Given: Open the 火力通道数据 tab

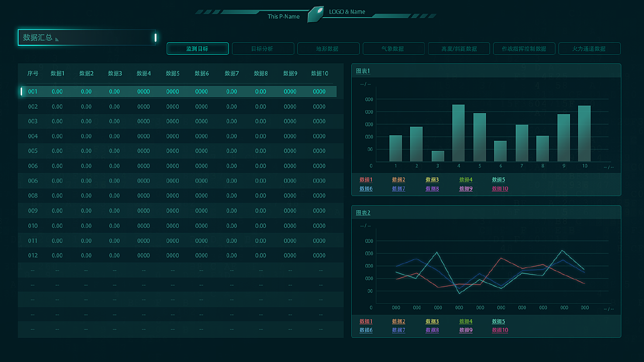Looking at the screenshot, I should pos(590,49).
